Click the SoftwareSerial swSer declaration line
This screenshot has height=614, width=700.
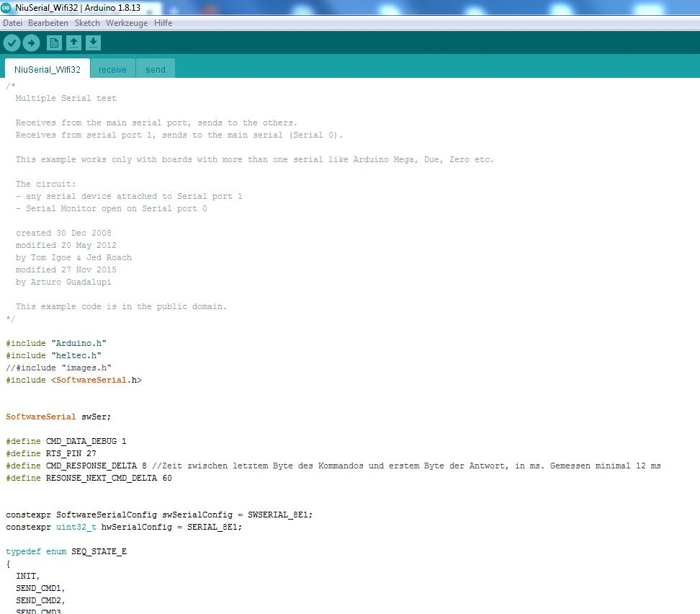[x=58, y=417]
